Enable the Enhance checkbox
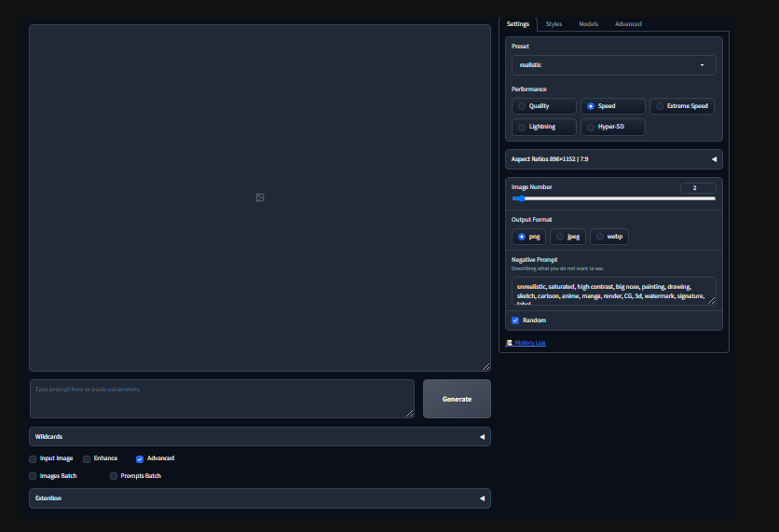Screen dimensions: 779x532 pos(87,459)
